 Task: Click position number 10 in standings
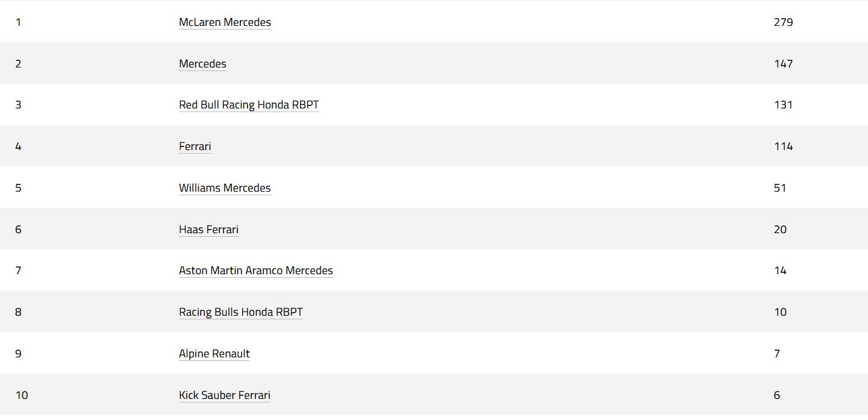[22, 395]
